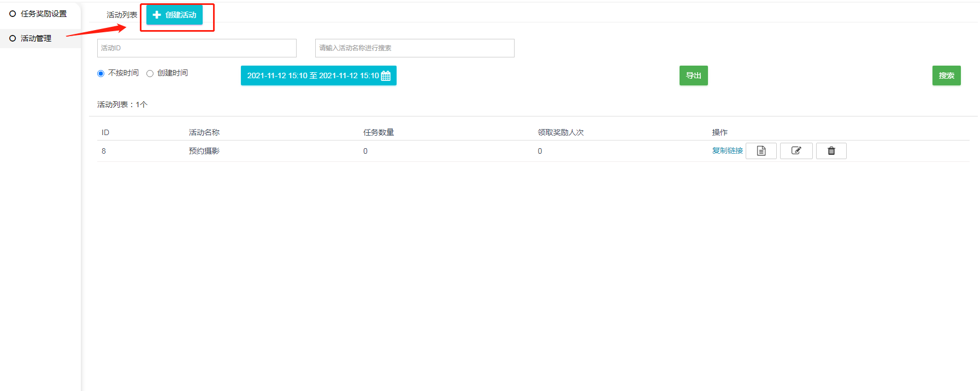Select the 预约摄影 activity name cell
The width and height of the screenshot is (980, 391).
204,151
